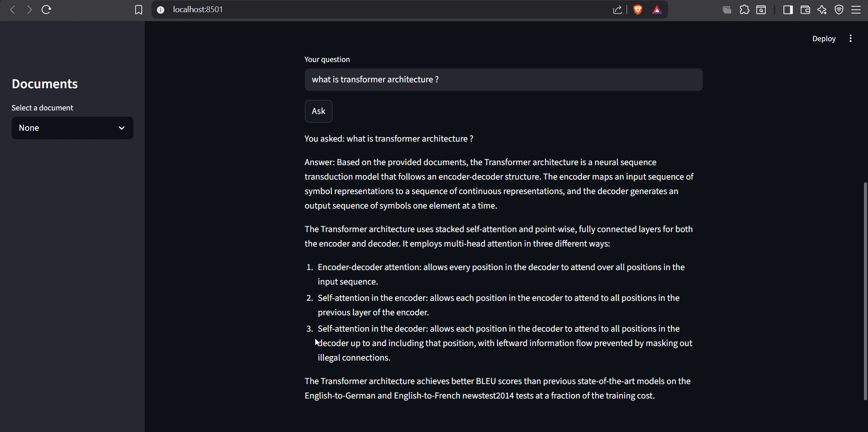Click the Brave Shields lion icon

638,9
